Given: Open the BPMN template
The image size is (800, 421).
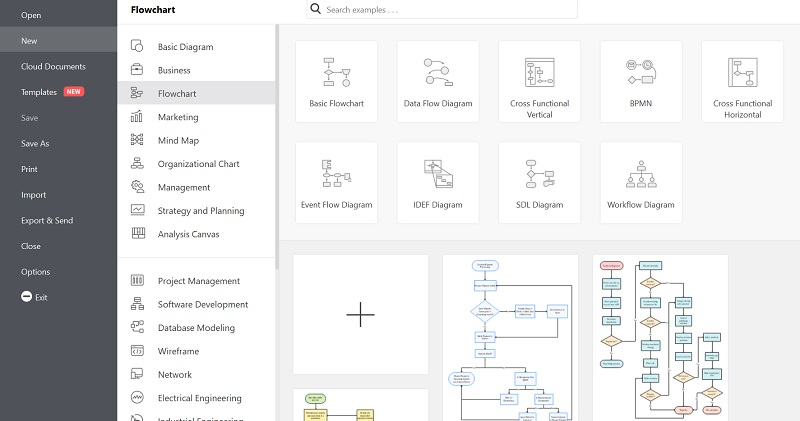Looking at the screenshot, I should [641, 82].
